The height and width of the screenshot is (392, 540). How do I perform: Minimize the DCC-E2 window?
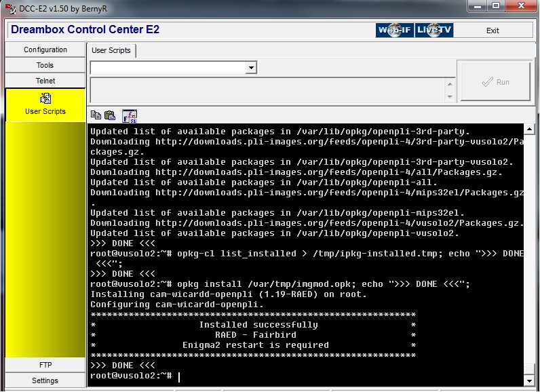click(x=478, y=6)
